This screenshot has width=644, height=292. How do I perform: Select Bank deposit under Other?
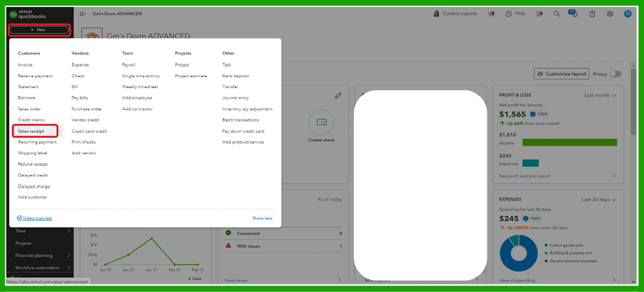[235, 76]
